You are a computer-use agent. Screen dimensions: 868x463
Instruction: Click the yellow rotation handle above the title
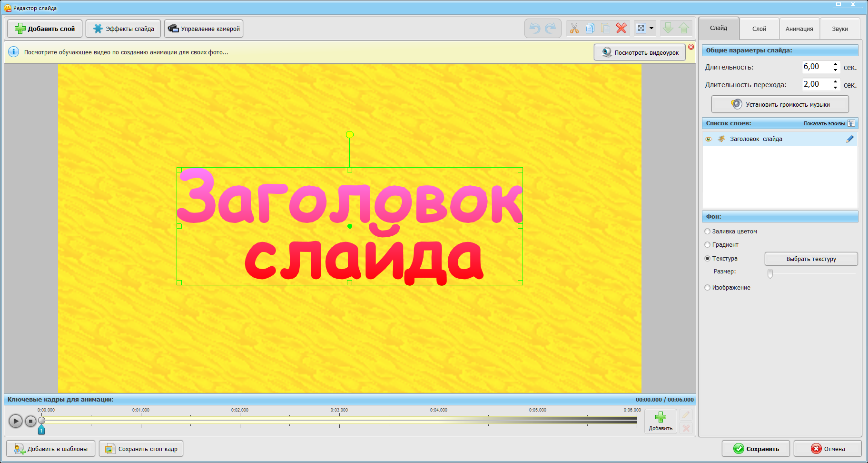pos(350,135)
